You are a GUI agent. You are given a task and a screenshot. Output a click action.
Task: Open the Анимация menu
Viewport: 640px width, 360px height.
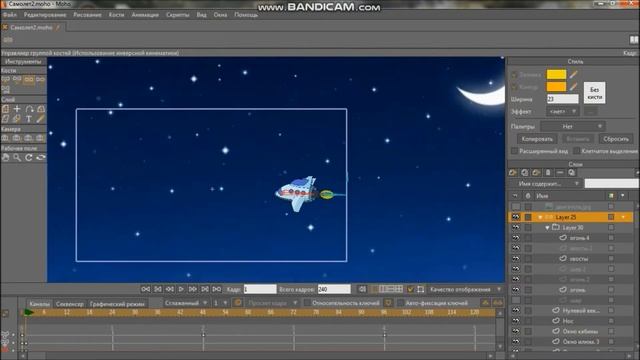click(x=145, y=15)
